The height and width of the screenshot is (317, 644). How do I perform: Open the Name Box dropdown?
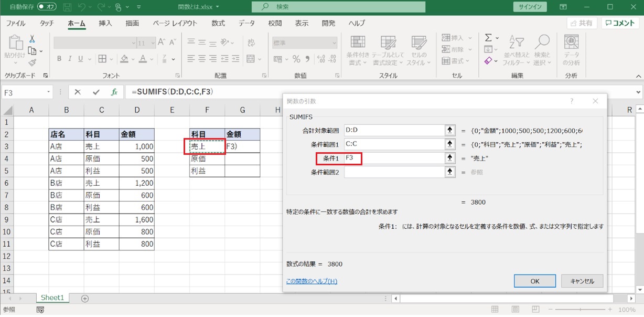click(x=49, y=92)
